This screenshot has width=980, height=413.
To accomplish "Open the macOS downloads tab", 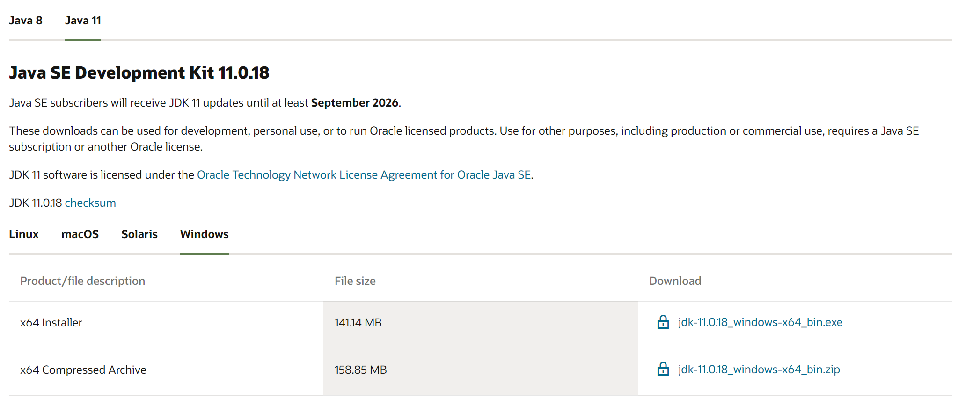I will (80, 234).
